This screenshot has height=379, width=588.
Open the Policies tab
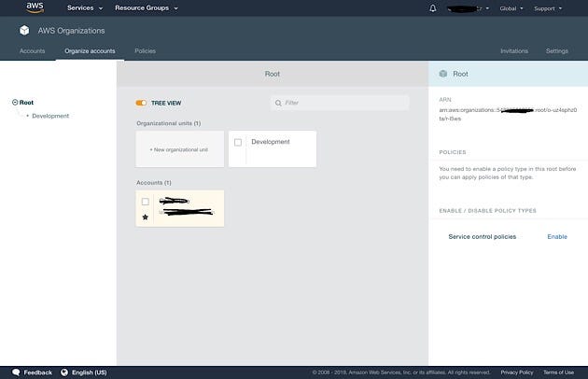point(145,50)
